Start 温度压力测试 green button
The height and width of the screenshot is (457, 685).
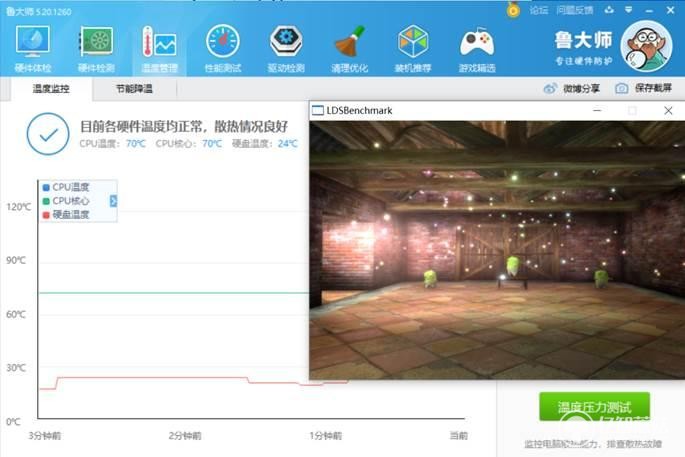point(595,406)
